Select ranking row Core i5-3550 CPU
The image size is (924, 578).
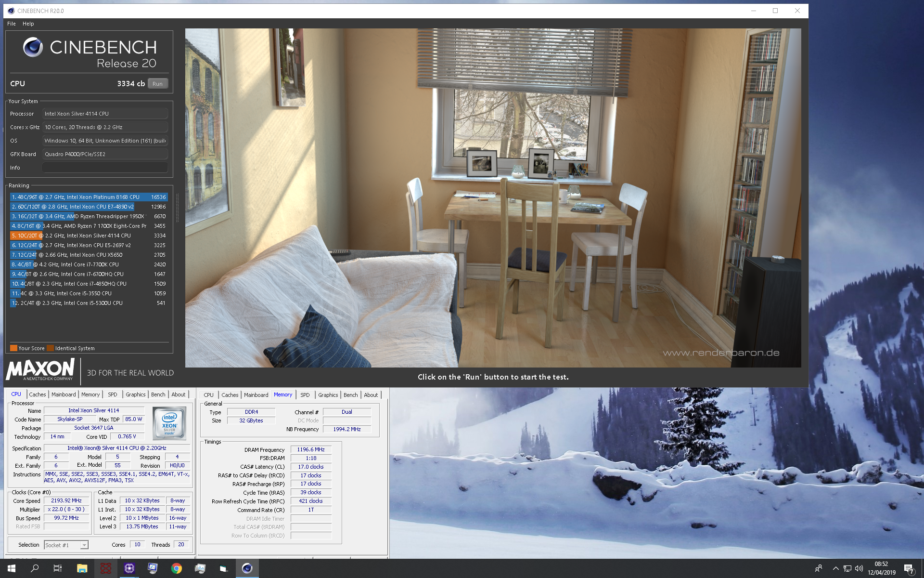click(x=89, y=293)
